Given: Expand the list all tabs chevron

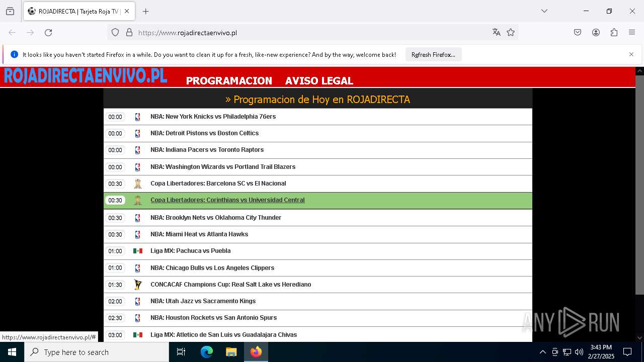Looking at the screenshot, I should pyautogui.click(x=544, y=11).
